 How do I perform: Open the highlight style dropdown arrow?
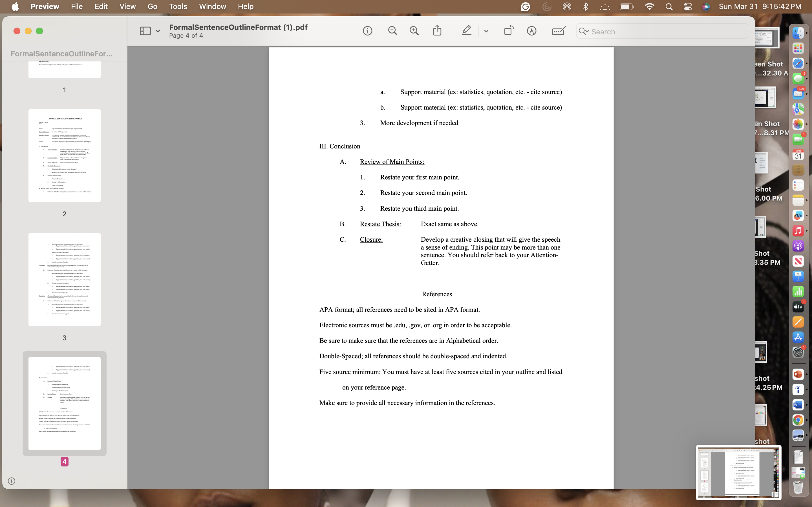[486, 32]
